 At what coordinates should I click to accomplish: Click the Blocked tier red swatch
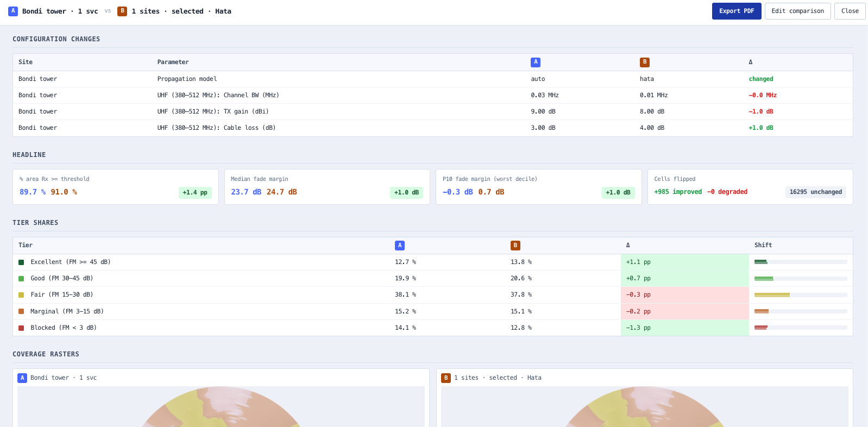(x=21, y=328)
